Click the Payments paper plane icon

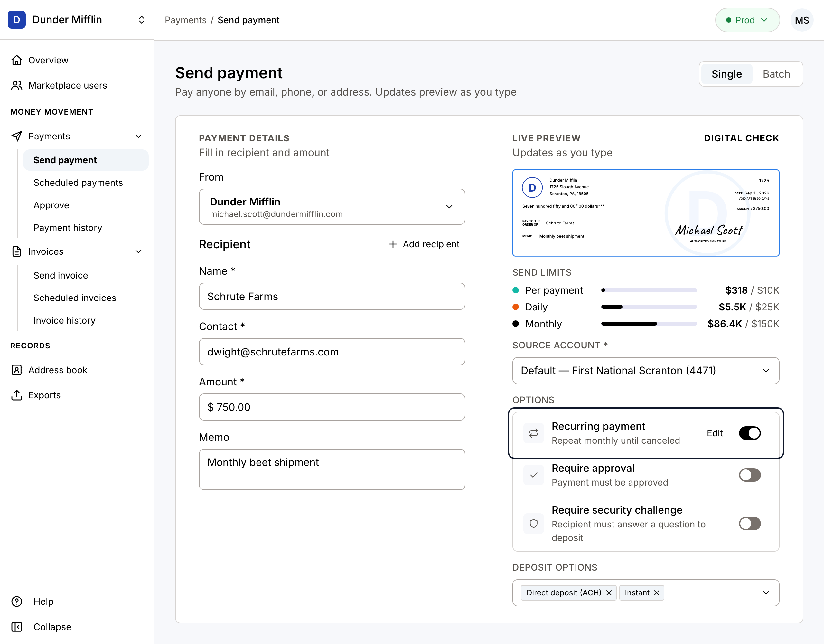tap(17, 136)
